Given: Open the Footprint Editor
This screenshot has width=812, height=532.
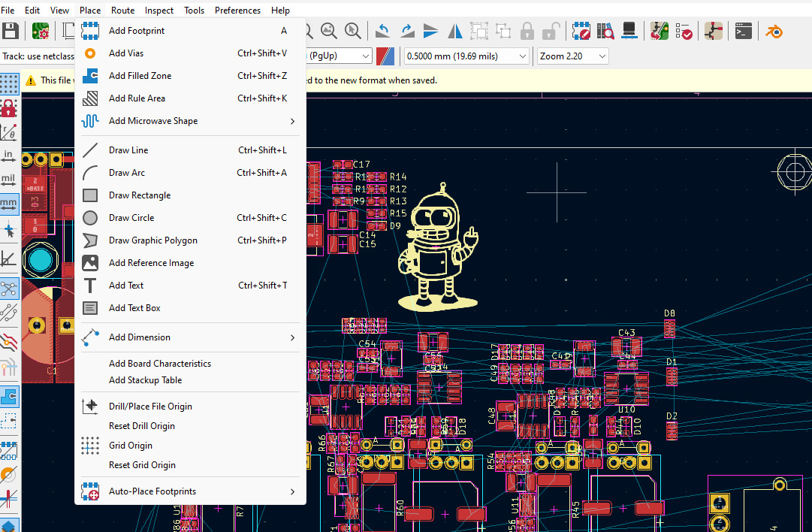Looking at the screenshot, I should [x=581, y=31].
